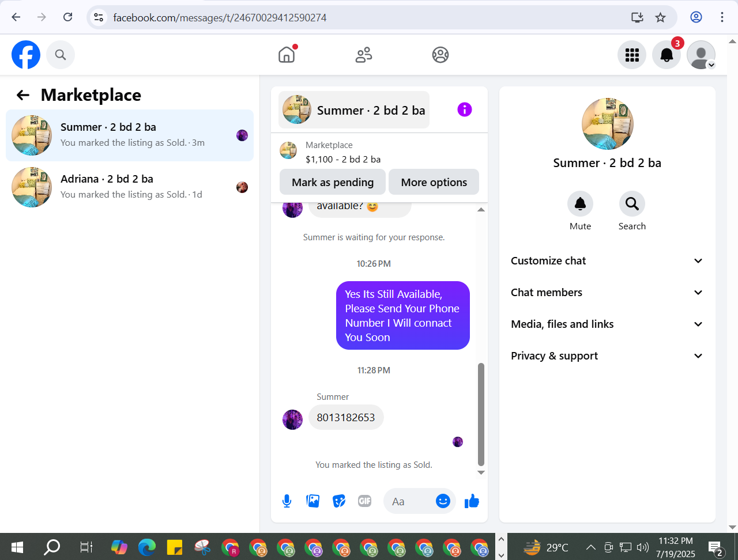738x560 pixels.
Task: Click the purple Yes Its Still Available message
Action: point(403,316)
